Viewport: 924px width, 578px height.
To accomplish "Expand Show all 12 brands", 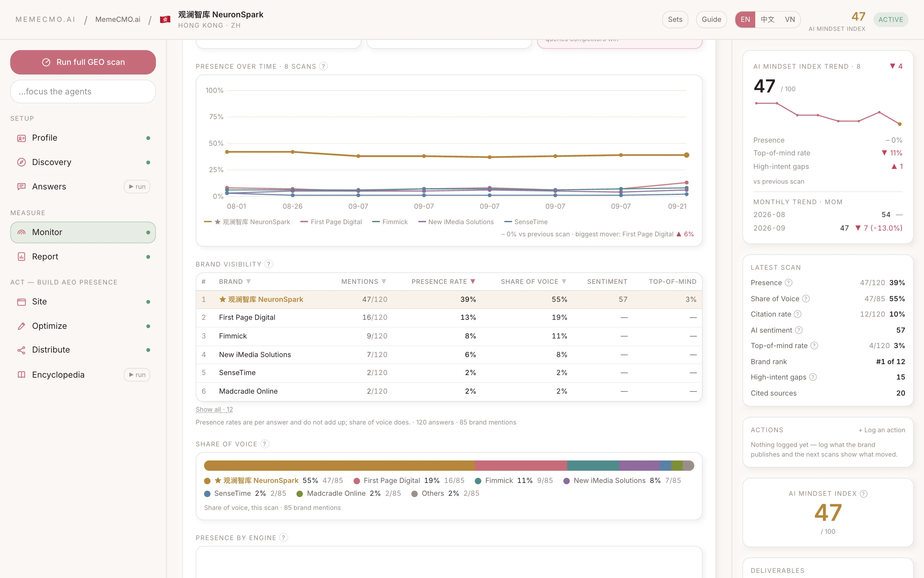I will click(214, 409).
